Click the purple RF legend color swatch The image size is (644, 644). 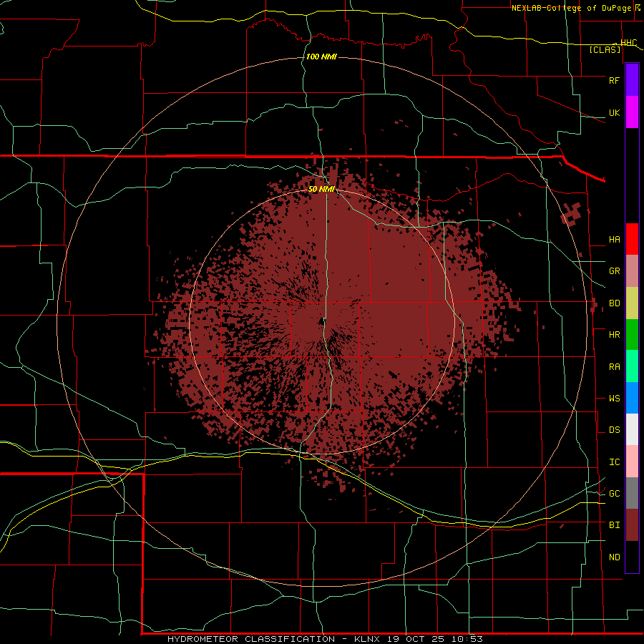click(632, 80)
